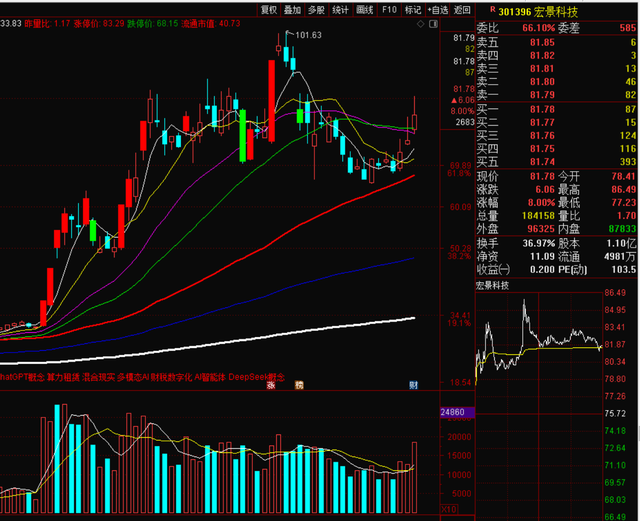This screenshot has height=521, width=640.
Task: Select 买三 price 81.76 row
Action: click(556, 135)
